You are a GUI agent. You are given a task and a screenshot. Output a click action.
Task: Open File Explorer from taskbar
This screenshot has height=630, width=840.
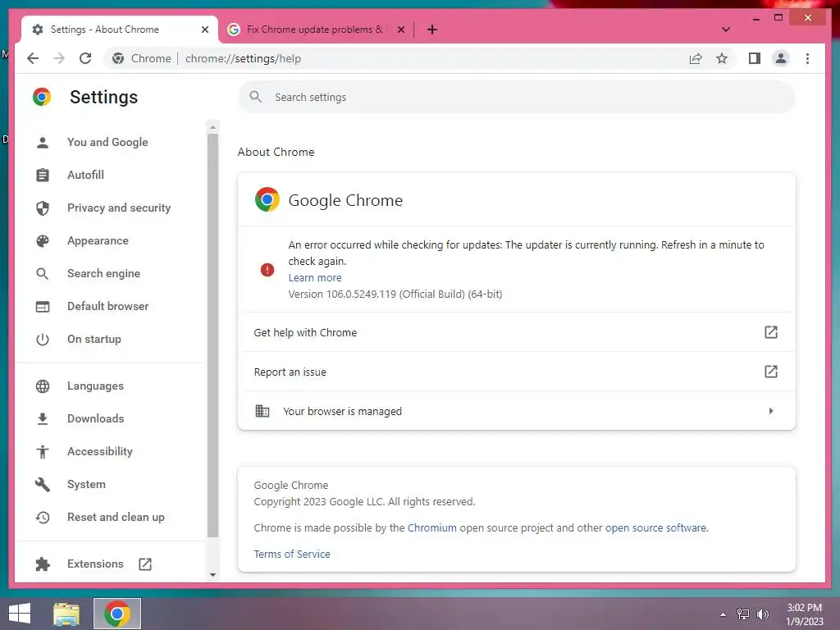[x=66, y=614]
